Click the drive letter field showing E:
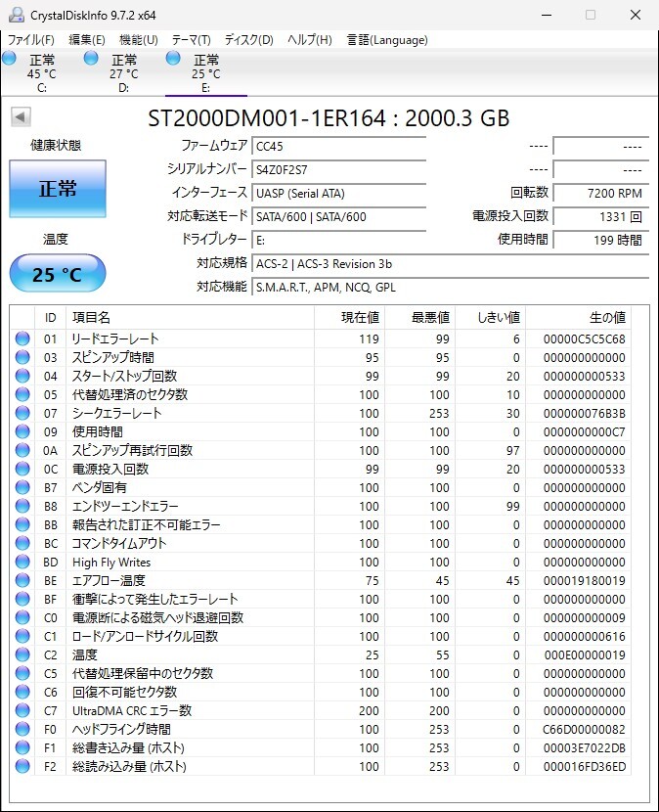Image resolution: width=659 pixels, height=812 pixels. (338, 241)
